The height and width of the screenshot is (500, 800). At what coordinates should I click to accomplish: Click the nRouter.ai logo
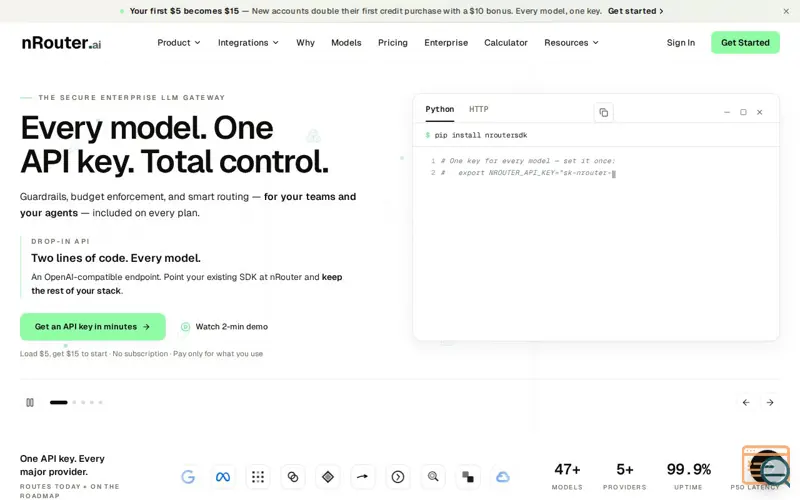61,43
